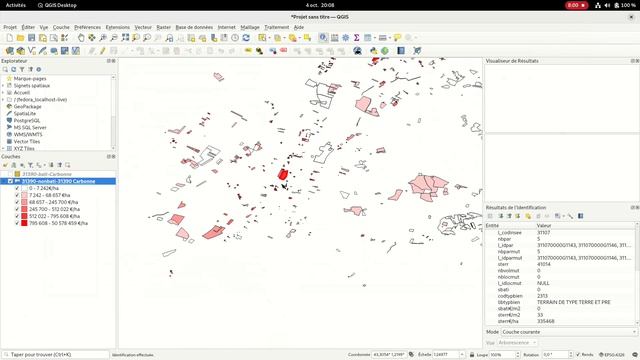Refresh the Explorateur panel
640x360 pixels.
click(13, 69)
